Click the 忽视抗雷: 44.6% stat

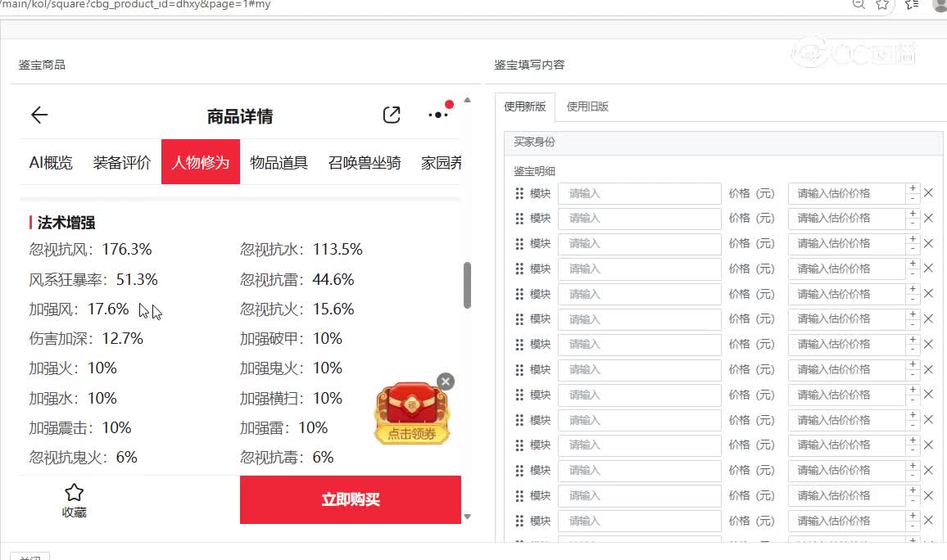297,279
